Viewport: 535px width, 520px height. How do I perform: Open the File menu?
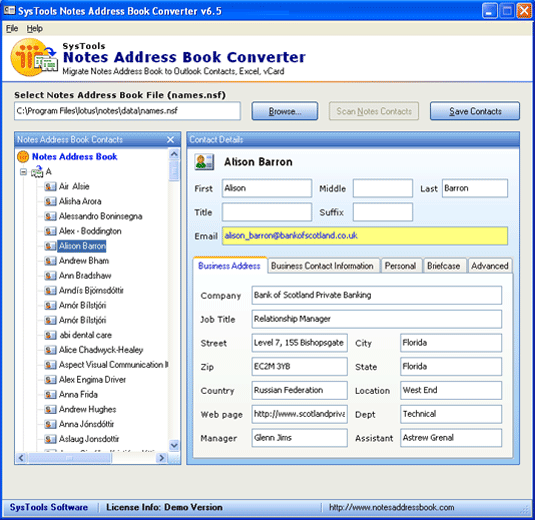(12, 28)
